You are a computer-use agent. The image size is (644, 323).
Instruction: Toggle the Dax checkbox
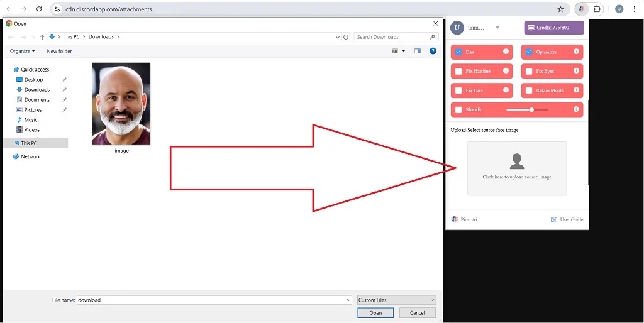pos(458,52)
